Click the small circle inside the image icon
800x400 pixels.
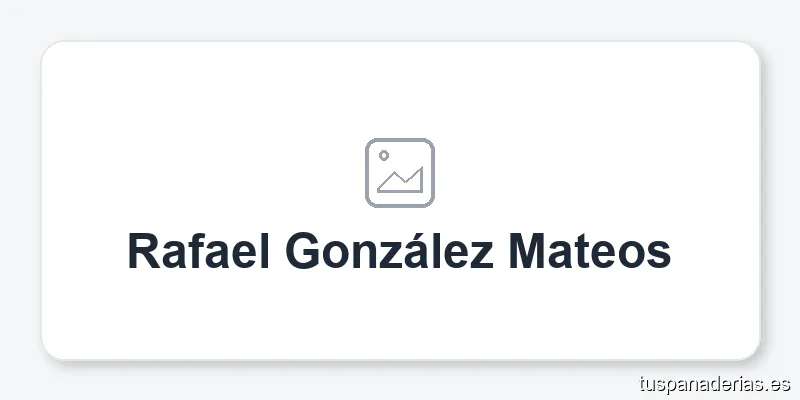click(x=383, y=156)
